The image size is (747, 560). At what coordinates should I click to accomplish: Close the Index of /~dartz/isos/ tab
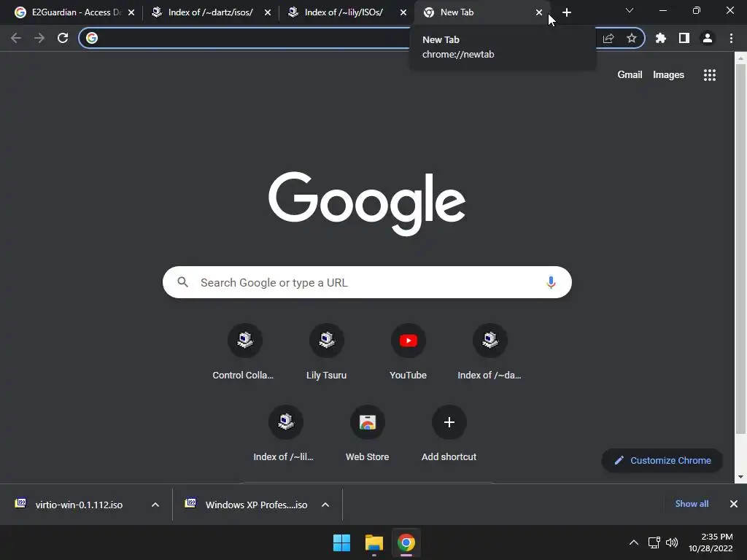click(268, 12)
